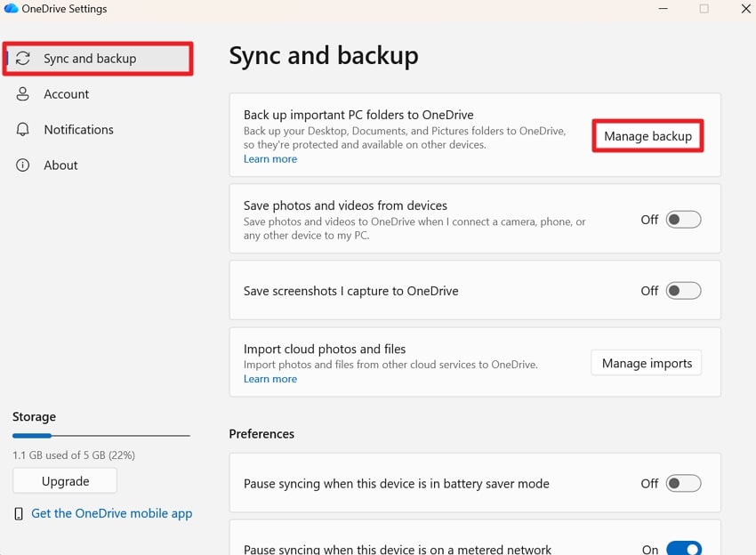Turn on saving screenshots to OneDrive

click(x=683, y=291)
